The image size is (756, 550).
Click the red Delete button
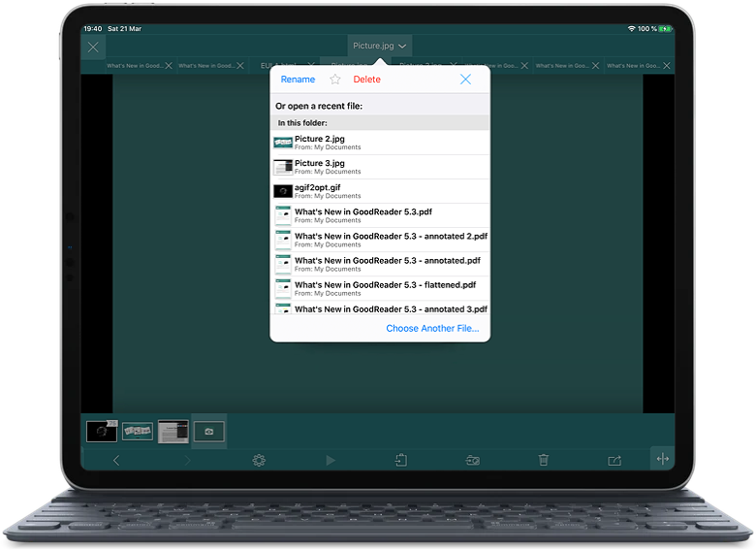[366, 80]
